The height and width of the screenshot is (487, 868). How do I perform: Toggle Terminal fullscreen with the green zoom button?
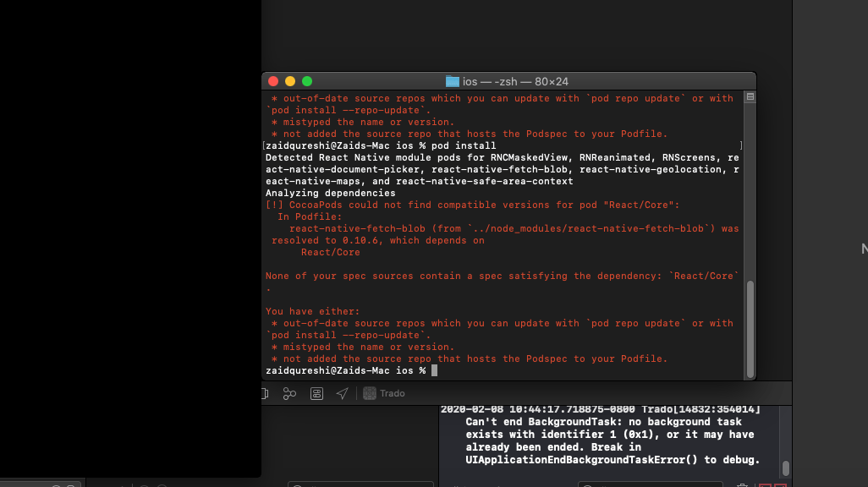click(306, 80)
